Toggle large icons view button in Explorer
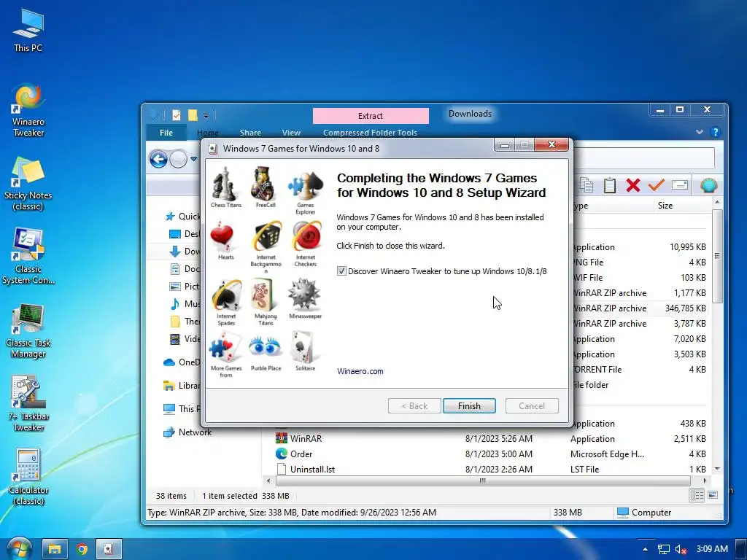The width and height of the screenshot is (747, 560). [x=713, y=495]
